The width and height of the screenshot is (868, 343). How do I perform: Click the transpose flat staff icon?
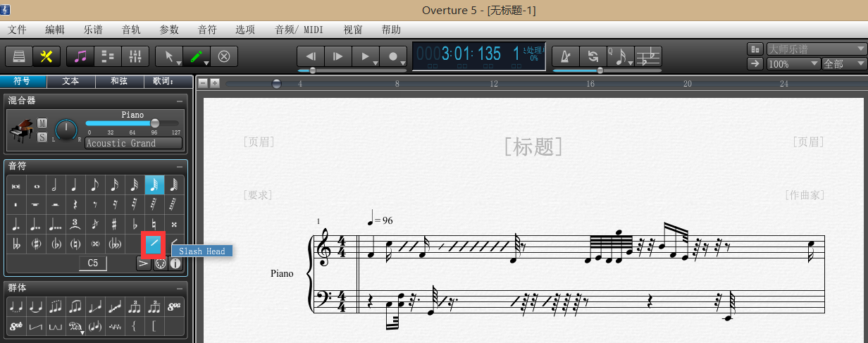(x=648, y=56)
